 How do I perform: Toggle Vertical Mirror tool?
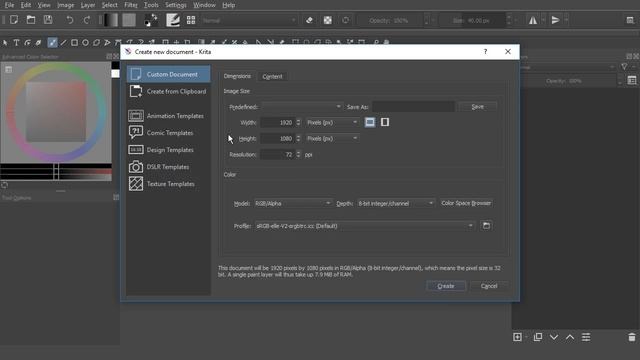click(x=556, y=20)
